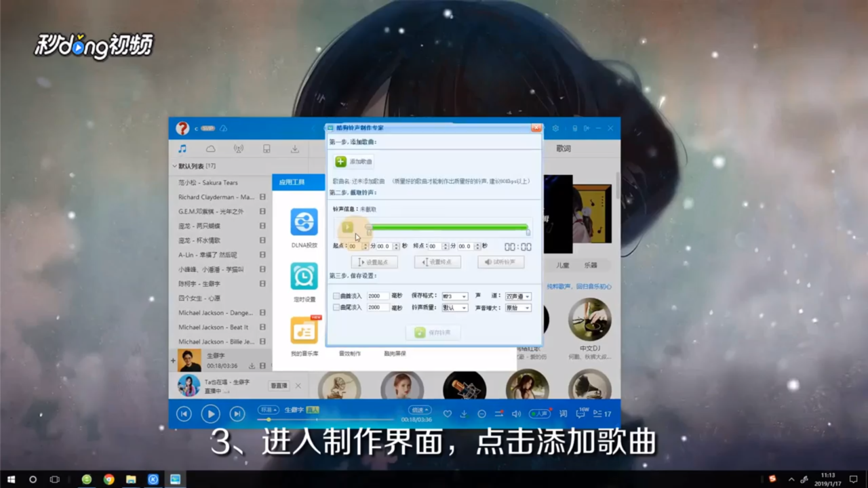This screenshot has height=488, width=868.
Task: Favorite the current song with heart icon
Action: coord(447,413)
